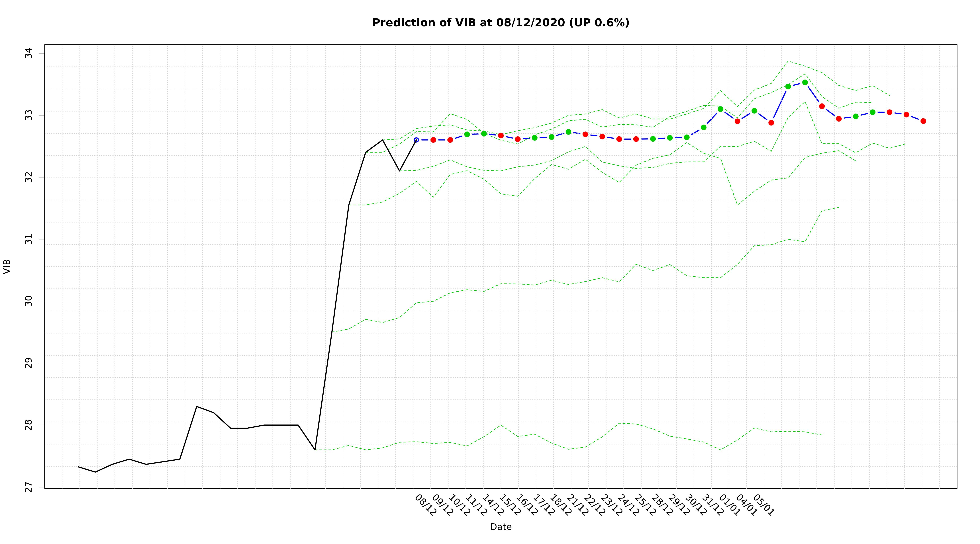Click the '08/12' date label on x-axis
This screenshot has height=544, width=980.
(x=426, y=505)
